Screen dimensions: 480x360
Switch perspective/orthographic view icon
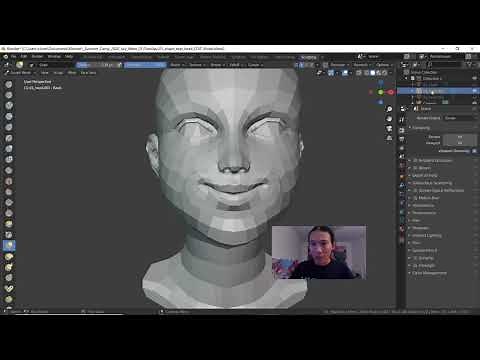coord(389,138)
